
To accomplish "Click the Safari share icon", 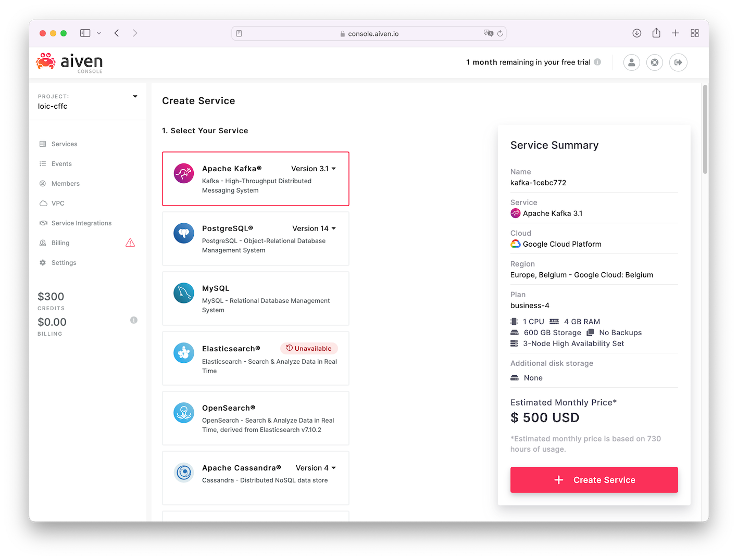I will tap(656, 33).
